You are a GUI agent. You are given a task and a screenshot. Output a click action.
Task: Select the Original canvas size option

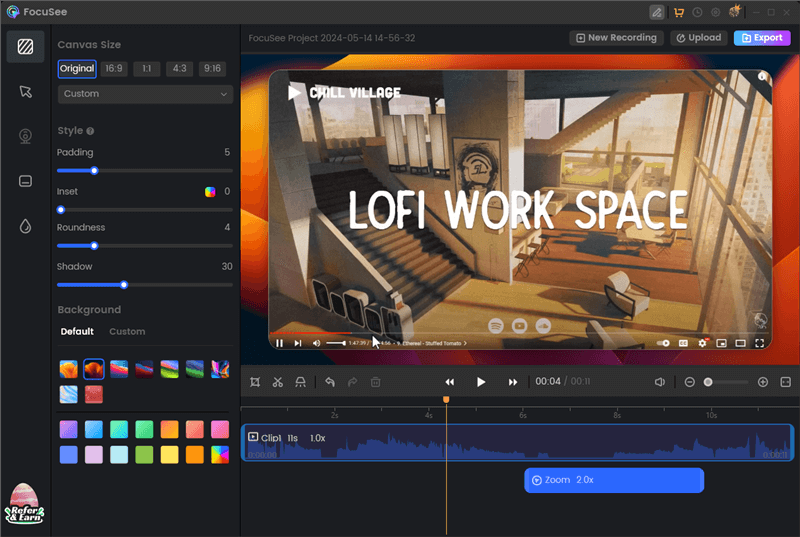[x=77, y=69]
